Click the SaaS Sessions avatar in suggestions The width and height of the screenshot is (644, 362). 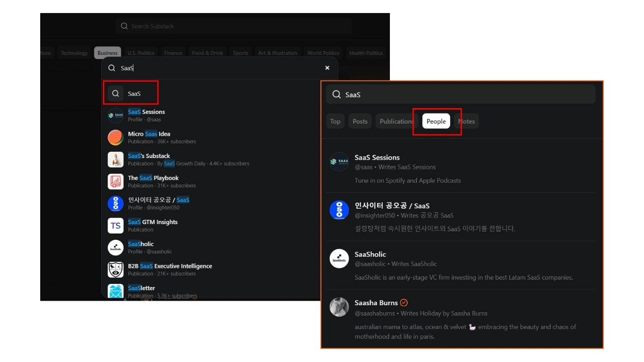click(x=116, y=116)
